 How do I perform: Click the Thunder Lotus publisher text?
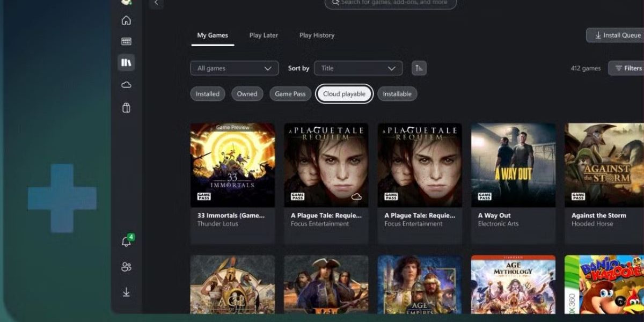tap(217, 224)
